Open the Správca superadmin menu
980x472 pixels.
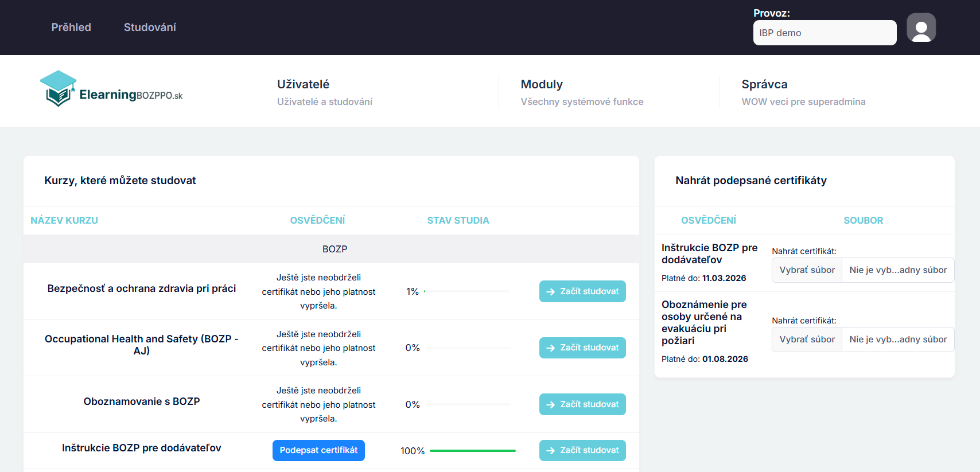click(x=764, y=85)
